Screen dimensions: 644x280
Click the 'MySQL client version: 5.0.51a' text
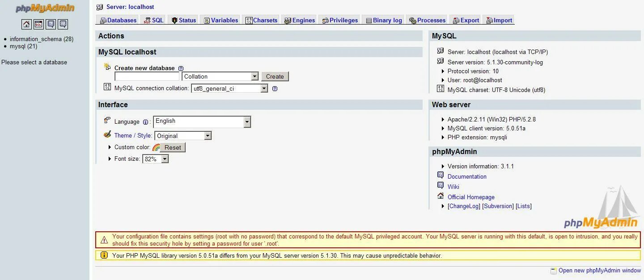(x=486, y=128)
